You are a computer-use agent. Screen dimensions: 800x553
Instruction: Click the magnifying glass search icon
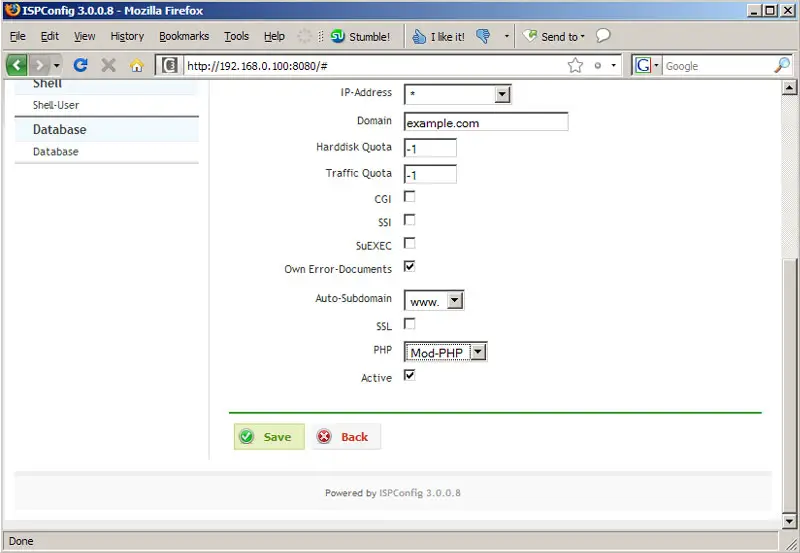(x=782, y=65)
